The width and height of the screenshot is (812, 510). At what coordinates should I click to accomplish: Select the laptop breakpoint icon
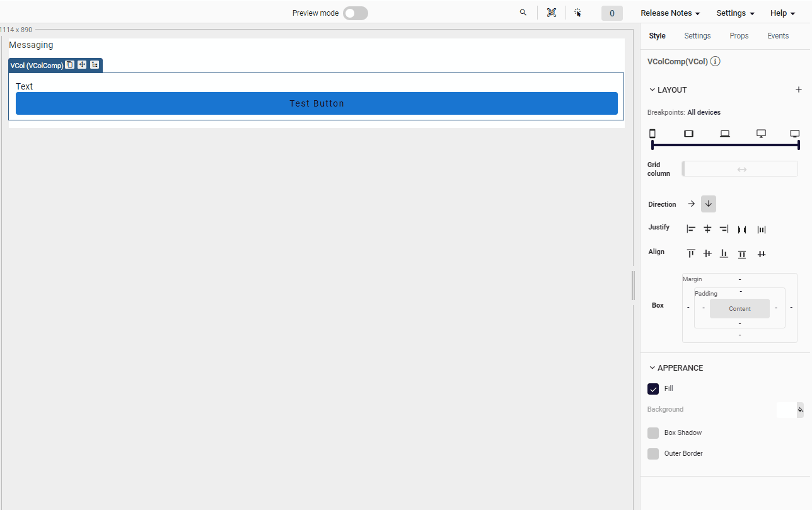point(725,134)
